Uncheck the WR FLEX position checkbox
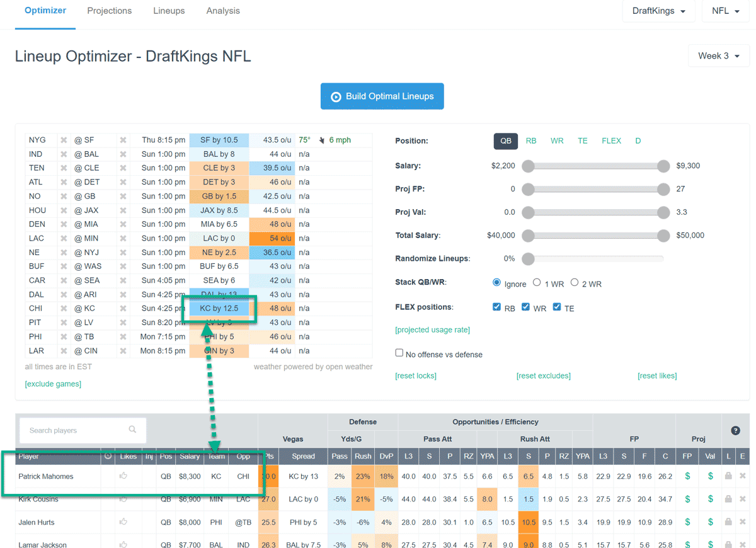The height and width of the screenshot is (548, 756). (x=526, y=307)
